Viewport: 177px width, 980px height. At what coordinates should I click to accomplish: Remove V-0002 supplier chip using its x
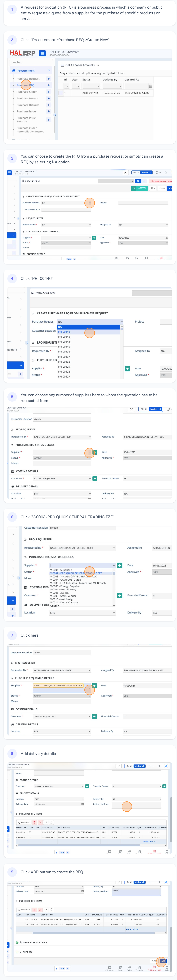(82, 686)
